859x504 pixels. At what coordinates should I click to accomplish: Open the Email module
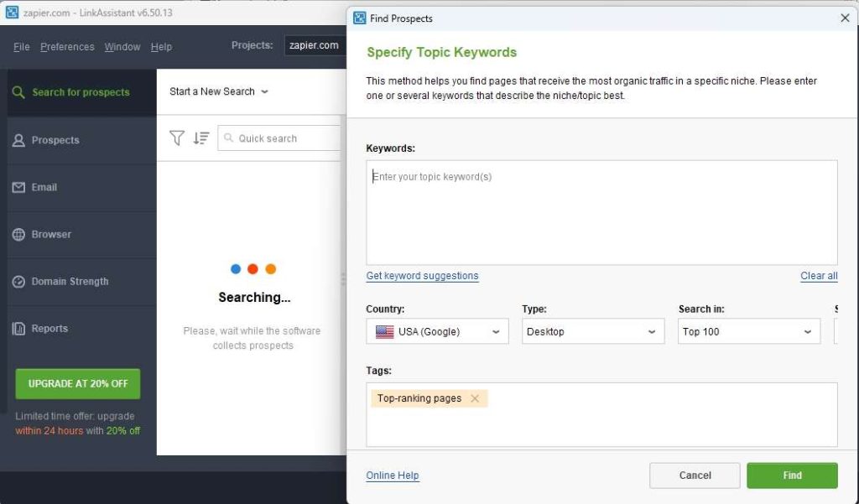pyautogui.click(x=44, y=187)
